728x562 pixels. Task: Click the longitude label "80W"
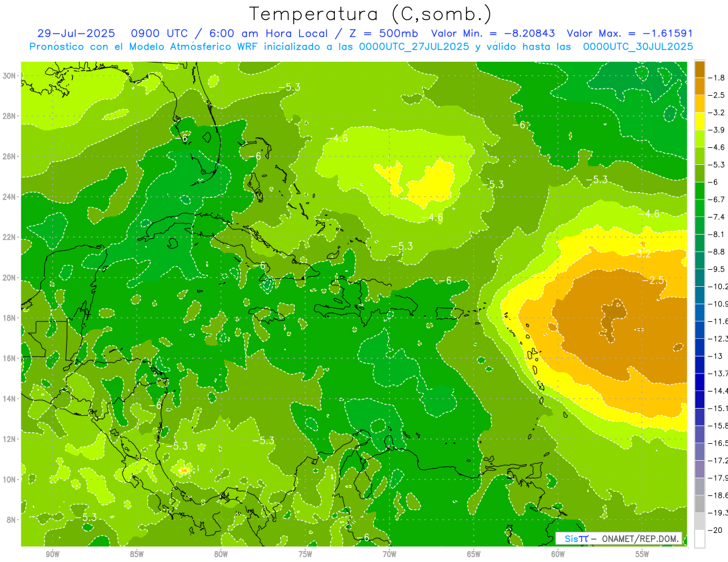point(221,554)
